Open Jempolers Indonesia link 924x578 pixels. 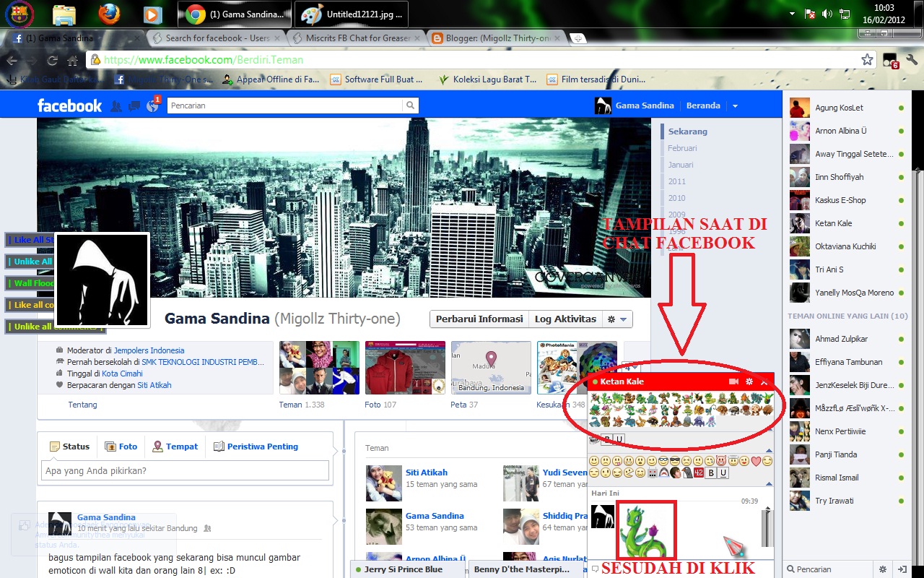coord(149,350)
